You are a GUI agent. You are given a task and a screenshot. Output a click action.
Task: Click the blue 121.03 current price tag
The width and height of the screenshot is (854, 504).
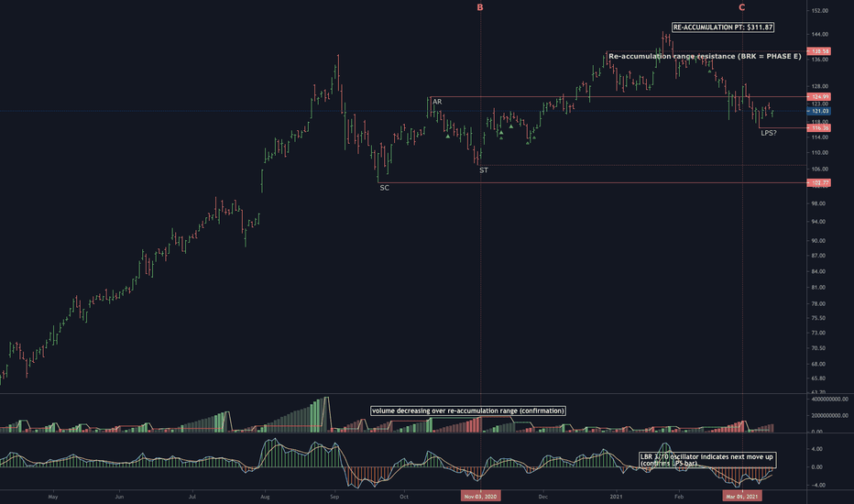pos(820,111)
